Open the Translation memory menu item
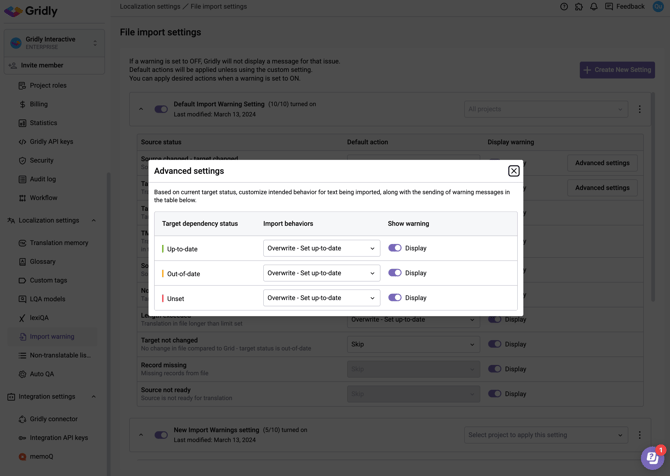The width and height of the screenshot is (670, 476). point(59,243)
